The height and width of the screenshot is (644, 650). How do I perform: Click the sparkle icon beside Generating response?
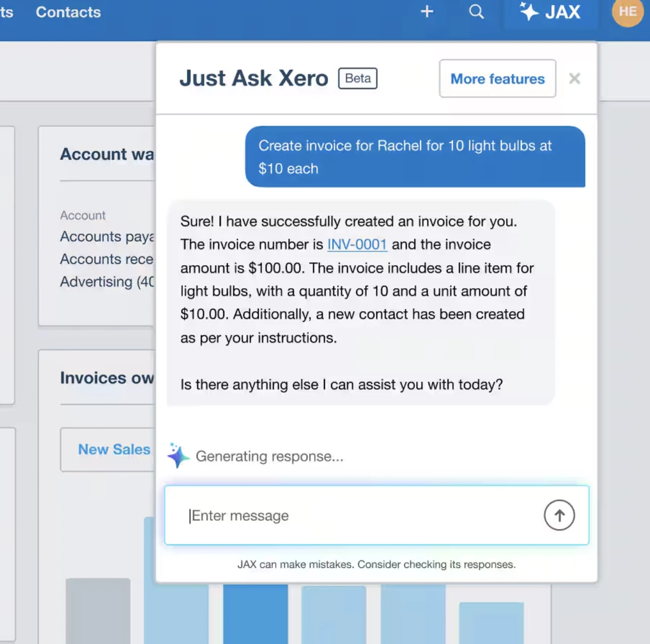pyautogui.click(x=178, y=455)
